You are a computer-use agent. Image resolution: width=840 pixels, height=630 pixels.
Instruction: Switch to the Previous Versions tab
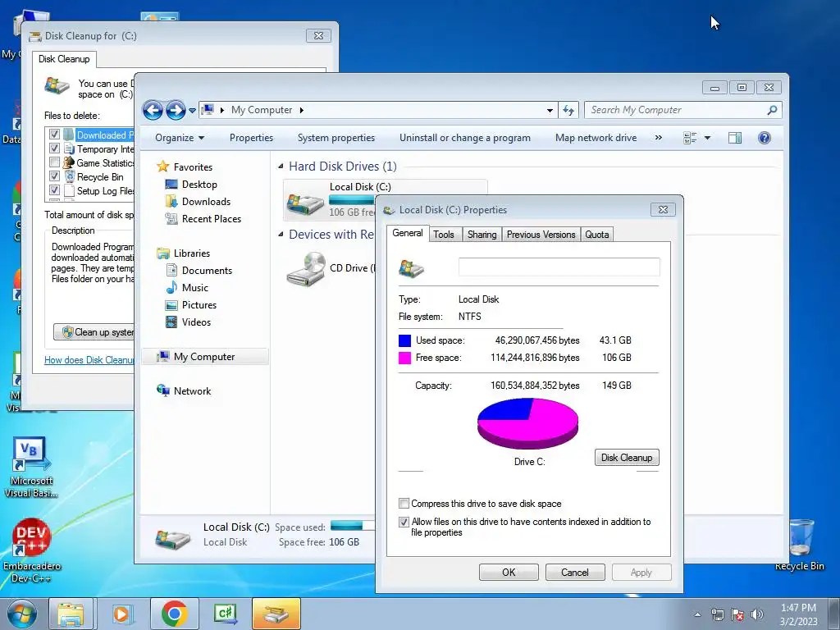point(541,235)
